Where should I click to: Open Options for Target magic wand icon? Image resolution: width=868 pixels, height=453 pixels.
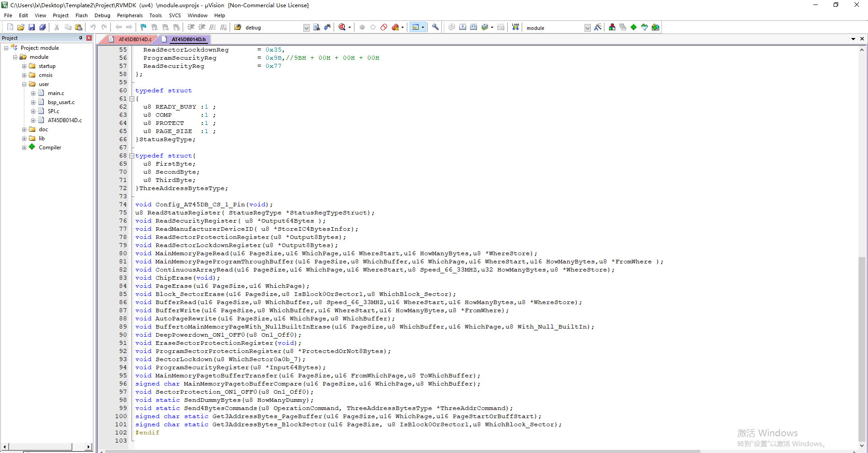pyautogui.click(x=598, y=28)
